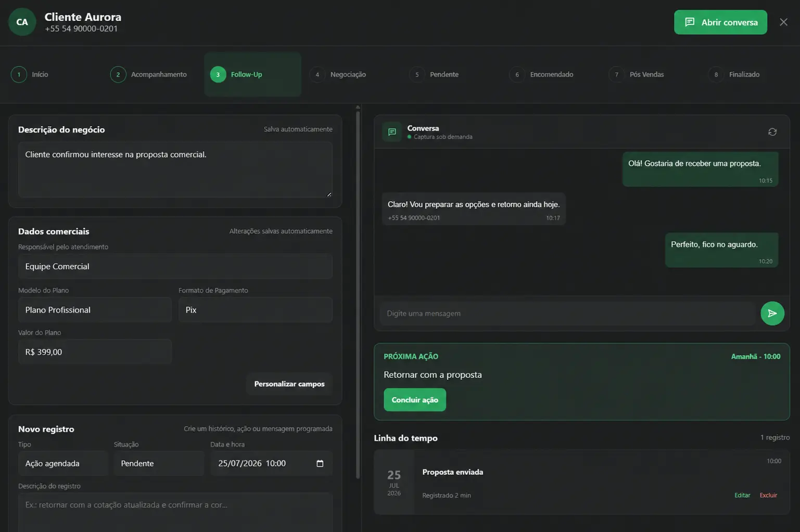Send the message with paper plane button
Screen dimensions: 800x532
pyautogui.click(x=772, y=314)
